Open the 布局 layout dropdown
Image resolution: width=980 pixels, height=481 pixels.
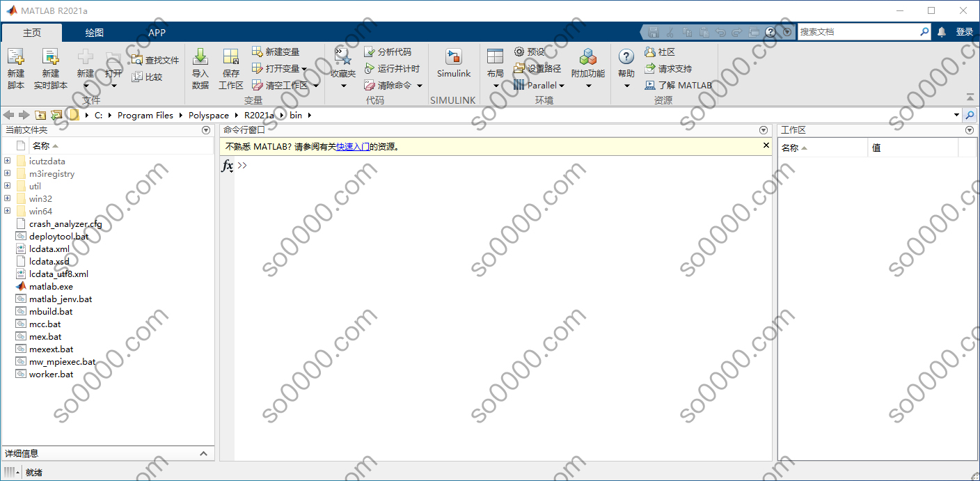point(496,86)
